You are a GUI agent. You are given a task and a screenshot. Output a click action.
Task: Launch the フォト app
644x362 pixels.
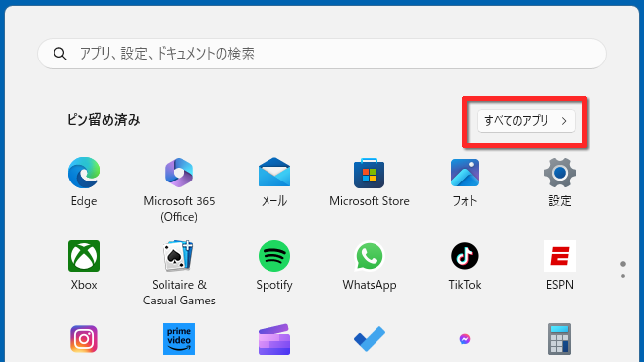pyautogui.click(x=465, y=173)
